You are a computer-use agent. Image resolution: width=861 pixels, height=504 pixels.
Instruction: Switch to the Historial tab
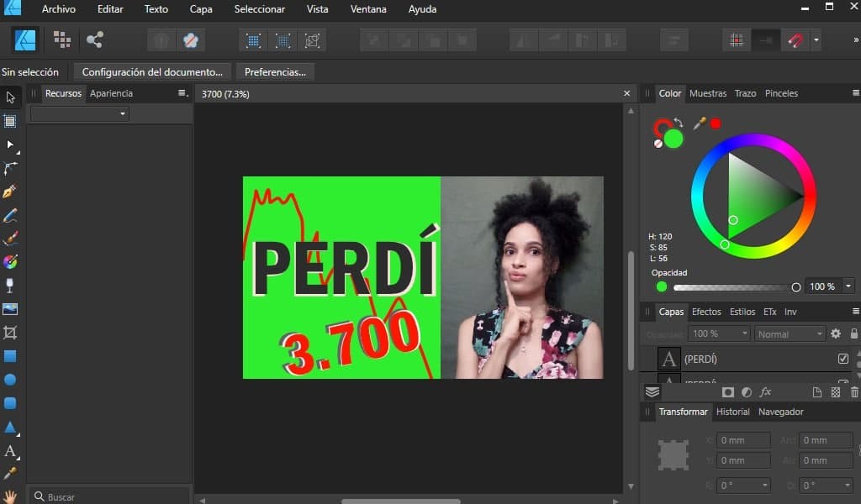[x=732, y=412]
